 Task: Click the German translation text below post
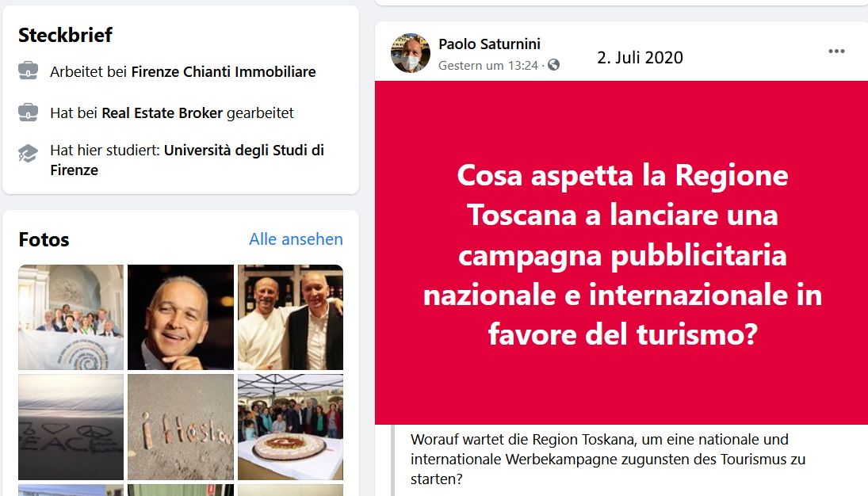608,459
